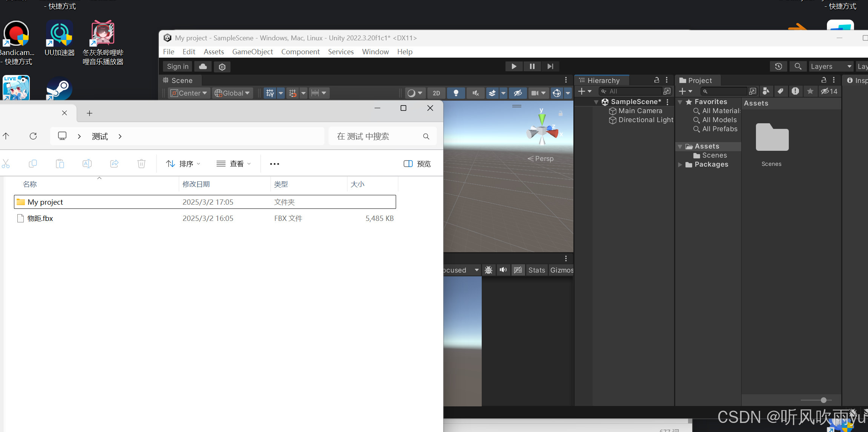Open the Undo History icon
Viewport: 868px width, 432px height.
[778, 66]
